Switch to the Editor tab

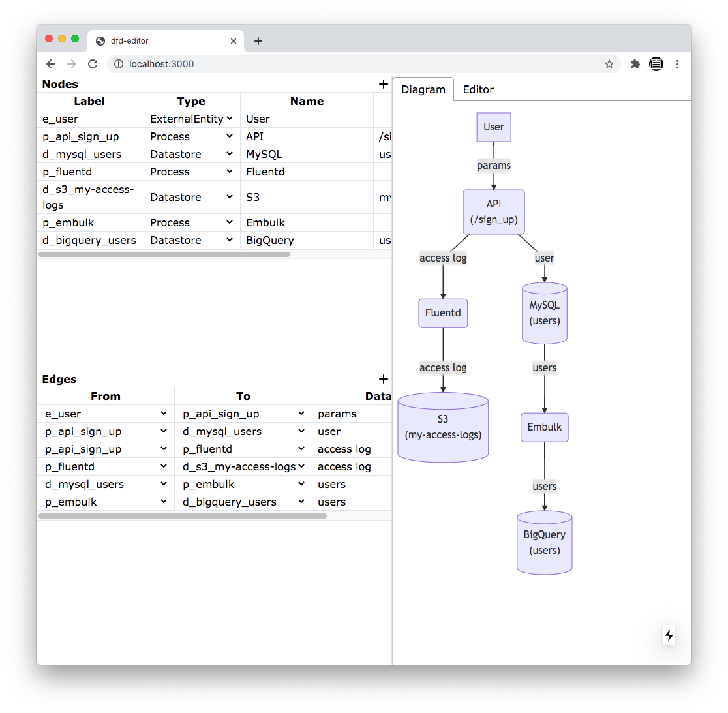[478, 89]
